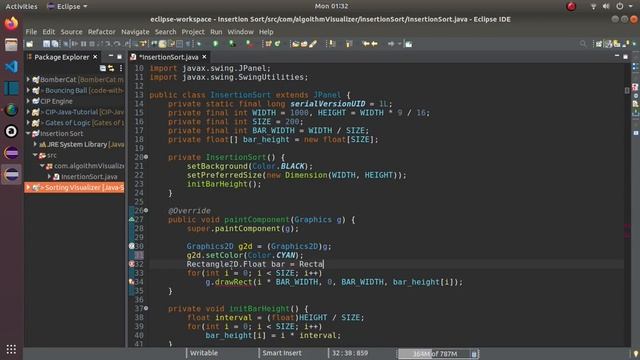Select the Sorting Visualizer project
The image size is (640, 360).
(x=74, y=187)
